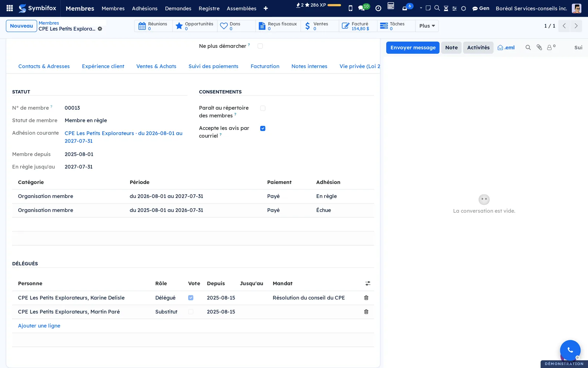Go to the next record arrow
588x368 pixels.
[x=576, y=26]
